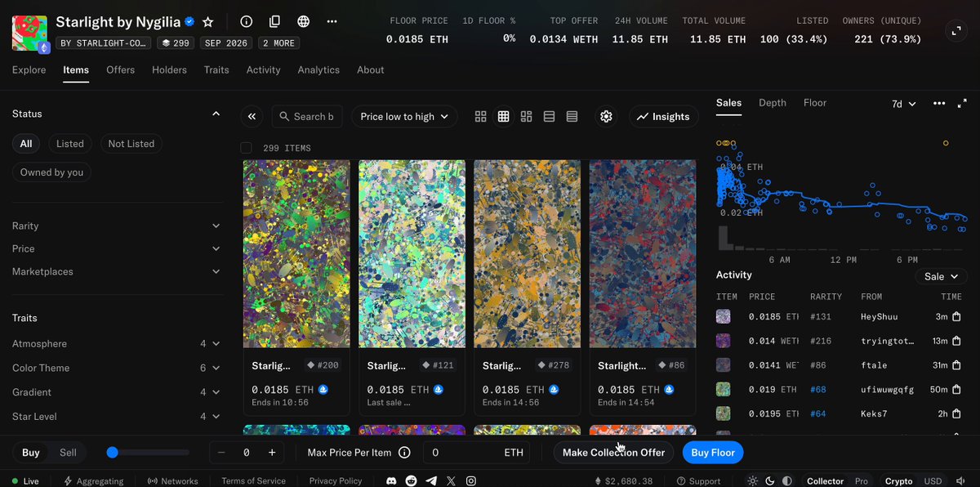
Task: Collapse the filters sidebar with the double-chevron
Action: point(252,117)
